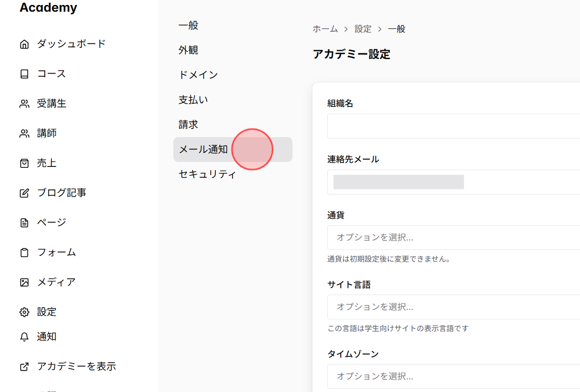Switch to the 外観 settings tab
This screenshot has height=392, width=580.
(x=187, y=50)
